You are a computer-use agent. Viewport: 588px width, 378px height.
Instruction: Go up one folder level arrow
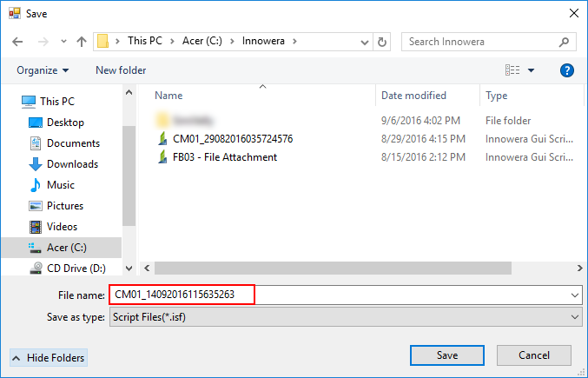pos(82,41)
